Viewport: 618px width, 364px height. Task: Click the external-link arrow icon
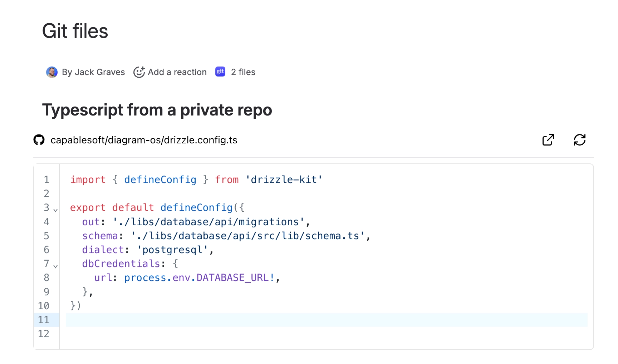point(548,140)
